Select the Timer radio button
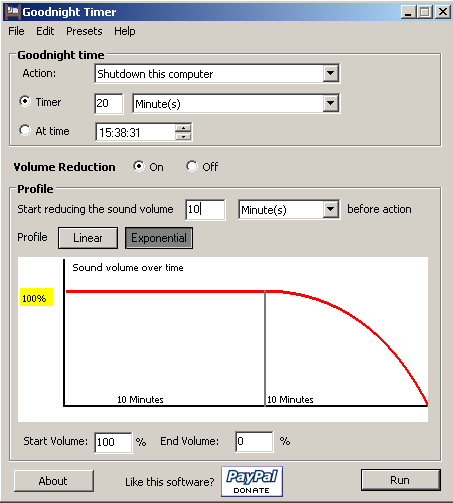 coord(25,101)
